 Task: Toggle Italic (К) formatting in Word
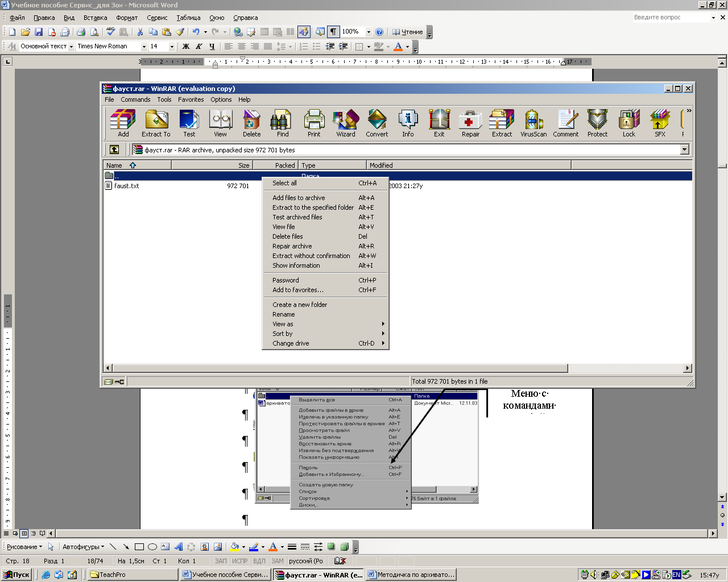pos(198,47)
